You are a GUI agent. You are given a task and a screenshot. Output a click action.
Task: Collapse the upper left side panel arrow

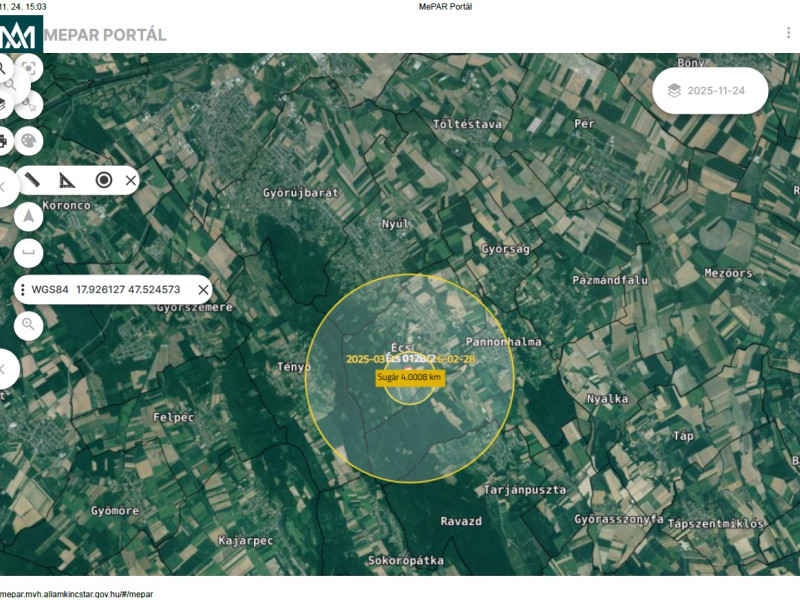[3, 187]
